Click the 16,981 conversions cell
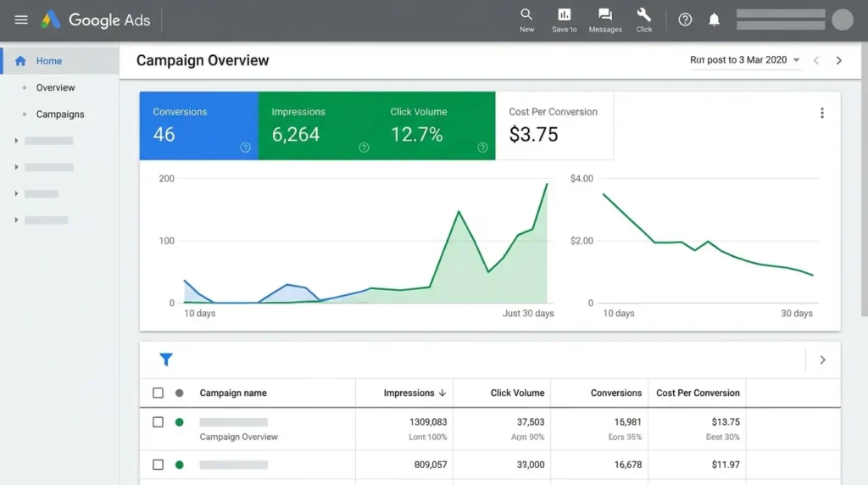Screen dimensions: 868x485 [x=628, y=422]
